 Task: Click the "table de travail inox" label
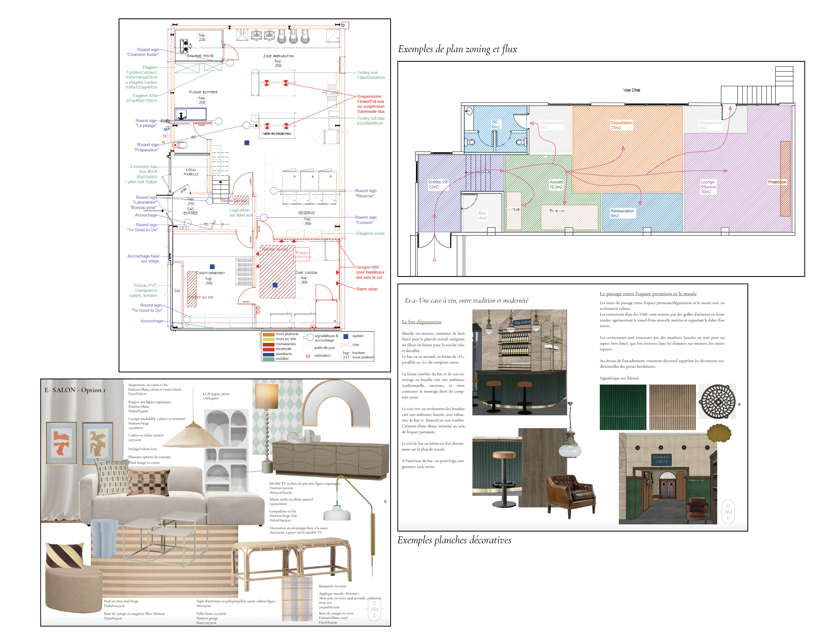click(x=277, y=133)
